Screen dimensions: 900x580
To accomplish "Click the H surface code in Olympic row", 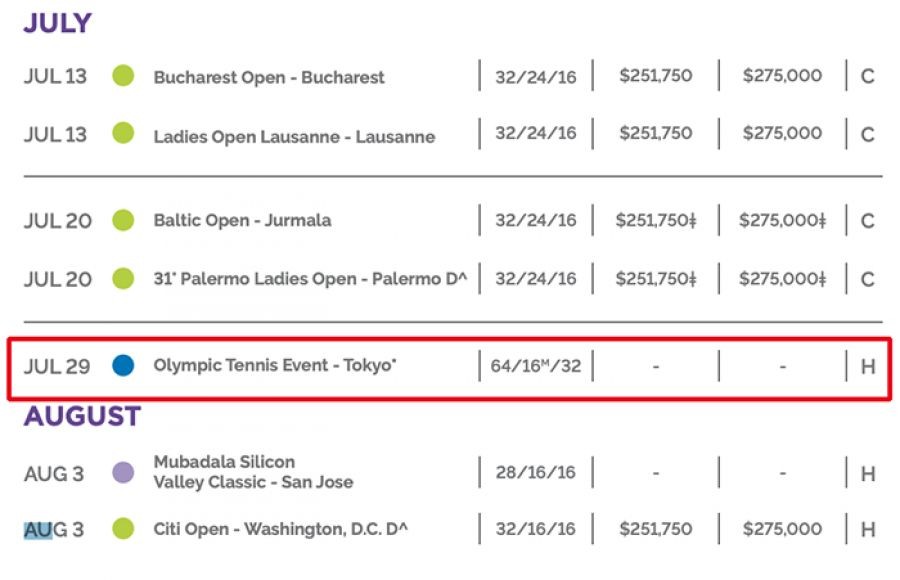I will click(x=867, y=367).
